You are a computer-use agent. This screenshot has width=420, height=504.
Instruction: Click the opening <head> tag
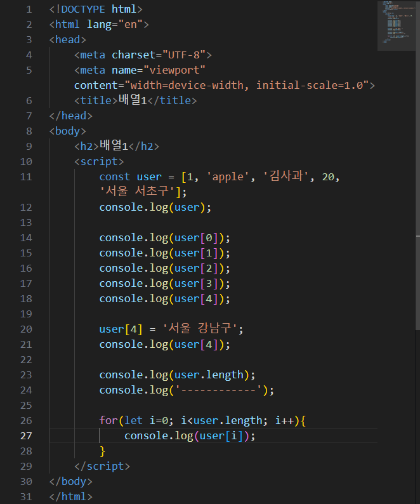tap(67, 39)
